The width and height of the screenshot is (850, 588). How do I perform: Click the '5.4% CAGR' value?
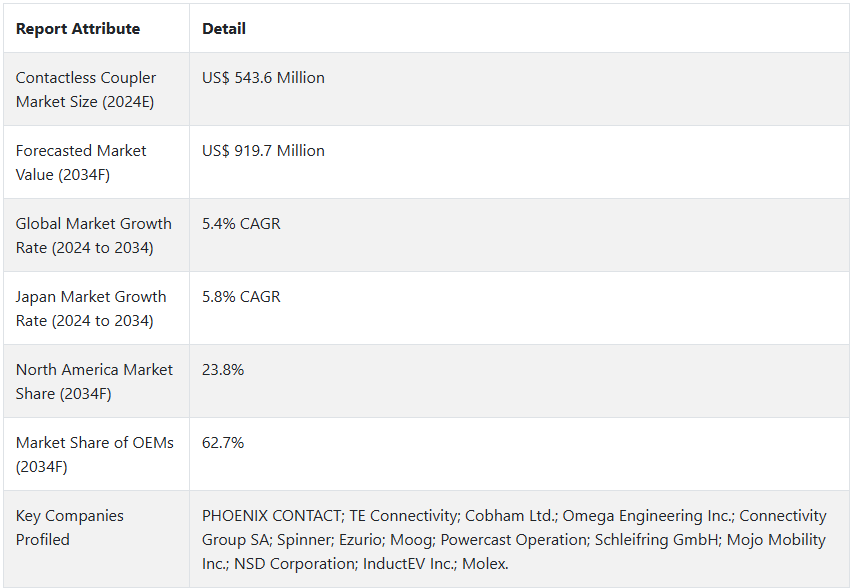coord(241,224)
